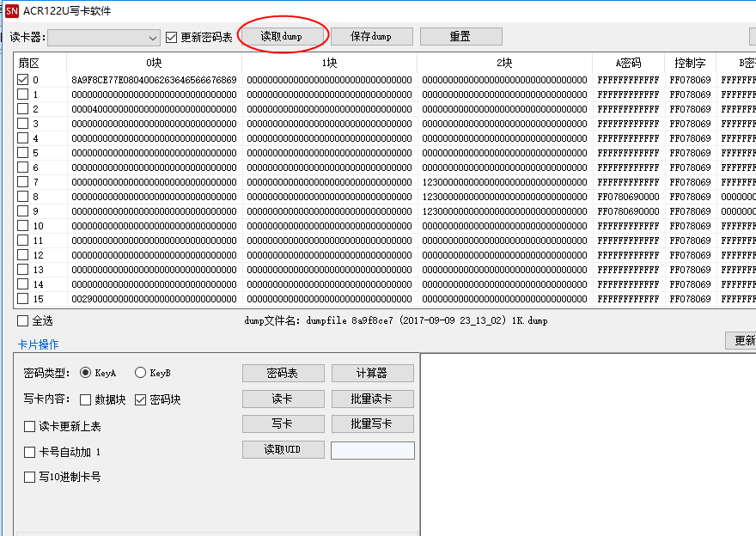This screenshot has height=536, width=756.
Task: Click the log output text area
Action: coord(588,444)
